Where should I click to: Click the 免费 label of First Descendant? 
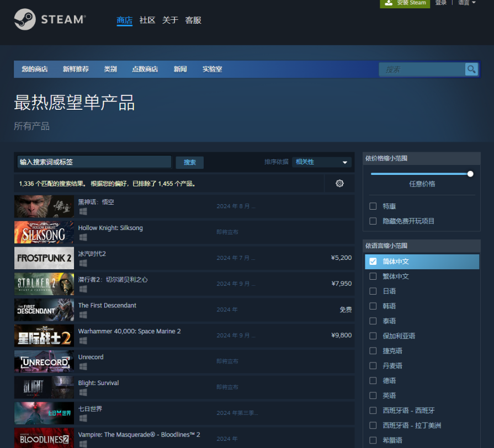pyautogui.click(x=346, y=310)
